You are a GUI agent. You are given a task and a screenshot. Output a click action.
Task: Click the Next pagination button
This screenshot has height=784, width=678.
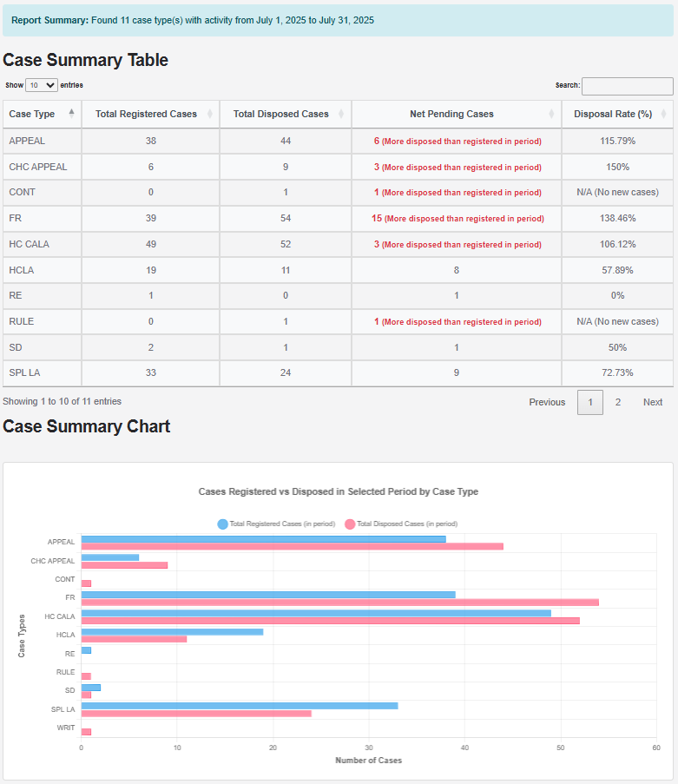tap(653, 402)
